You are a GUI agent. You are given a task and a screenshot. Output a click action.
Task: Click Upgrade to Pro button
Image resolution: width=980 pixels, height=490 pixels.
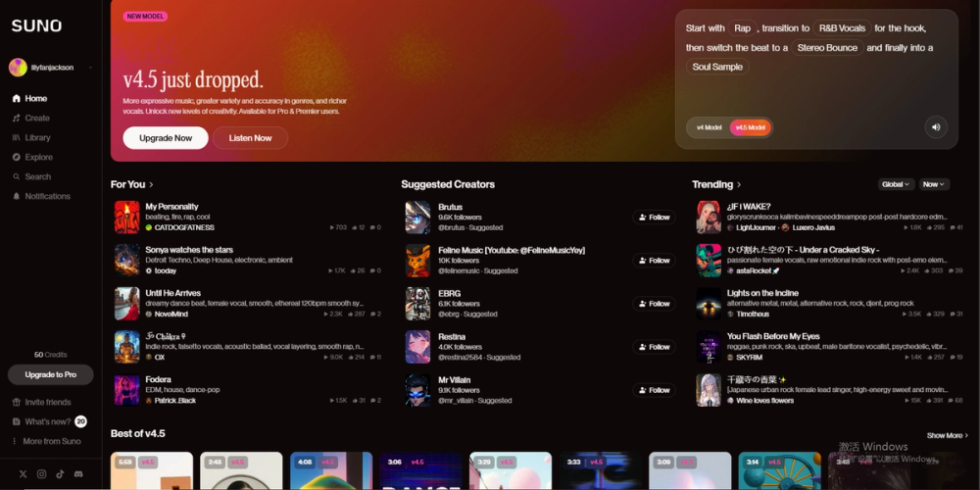point(51,374)
